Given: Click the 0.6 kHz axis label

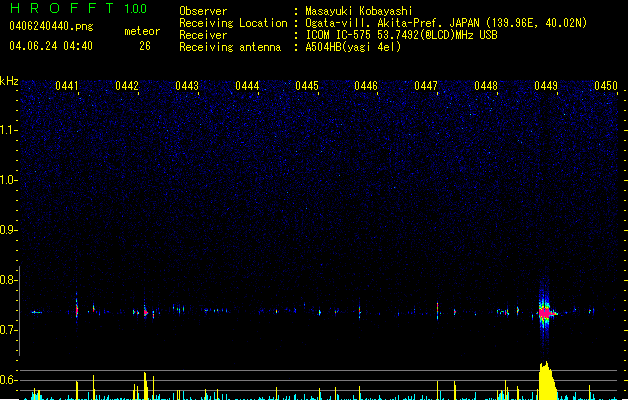Looking at the screenshot, I should (8, 380).
